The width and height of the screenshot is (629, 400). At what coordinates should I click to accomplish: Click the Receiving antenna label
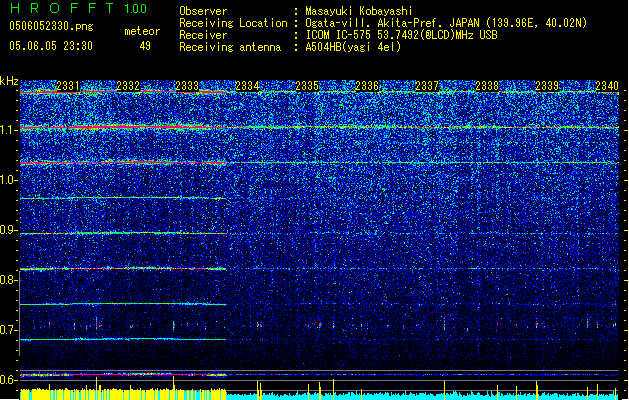(230, 47)
